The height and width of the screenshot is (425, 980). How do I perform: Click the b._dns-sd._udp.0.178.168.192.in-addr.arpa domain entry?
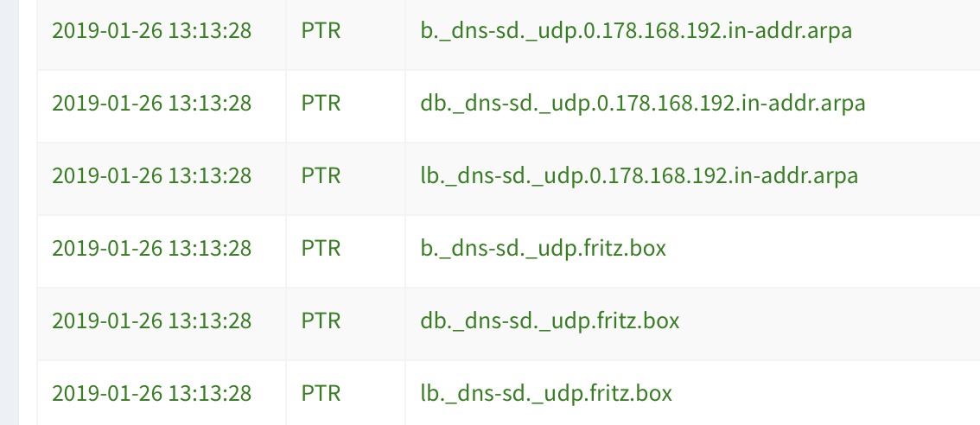635,31
